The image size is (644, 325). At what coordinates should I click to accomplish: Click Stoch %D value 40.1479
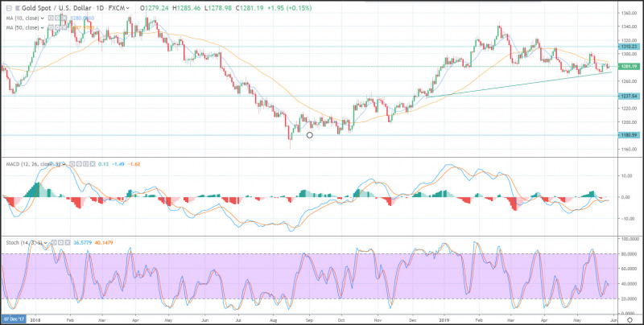[104, 242]
